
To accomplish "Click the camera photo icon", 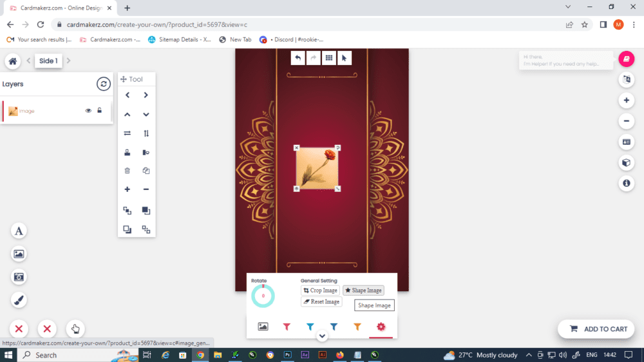I will [x=19, y=277].
